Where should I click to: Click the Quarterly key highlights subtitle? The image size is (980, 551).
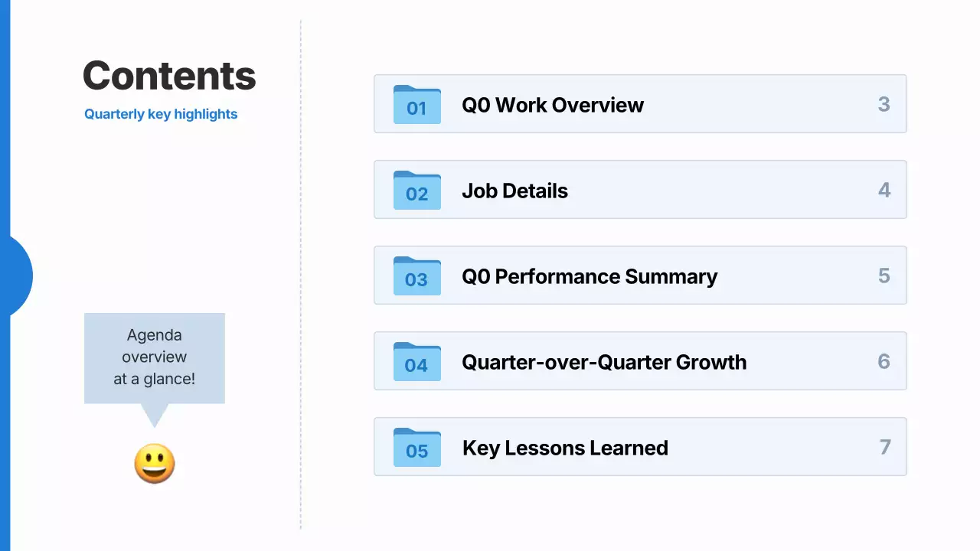click(161, 114)
